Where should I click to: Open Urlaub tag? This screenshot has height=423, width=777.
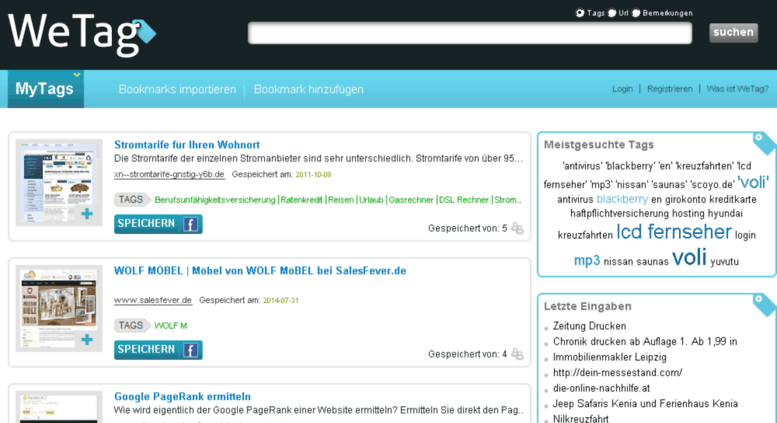[x=371, y=200]
